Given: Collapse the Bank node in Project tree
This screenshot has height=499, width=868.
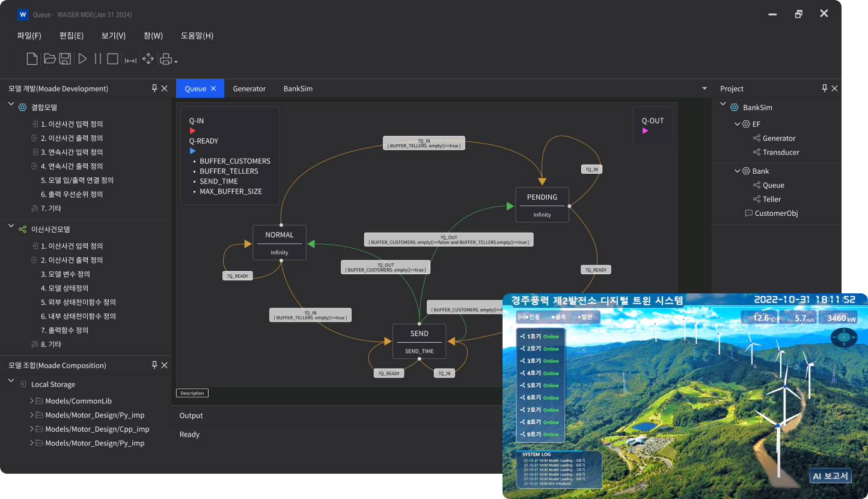Looking at the screenshot, I should pyautogui.click(x=737, y=171).
